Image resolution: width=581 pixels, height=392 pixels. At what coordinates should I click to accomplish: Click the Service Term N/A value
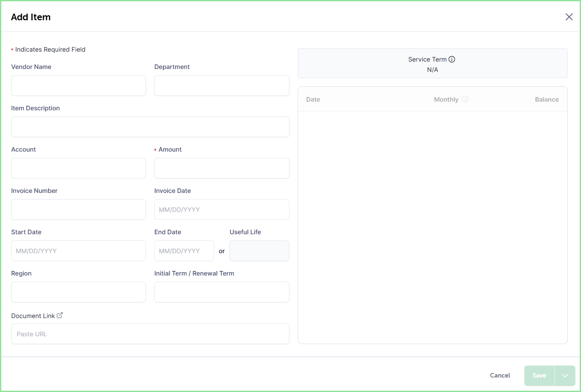coord(433,70)
